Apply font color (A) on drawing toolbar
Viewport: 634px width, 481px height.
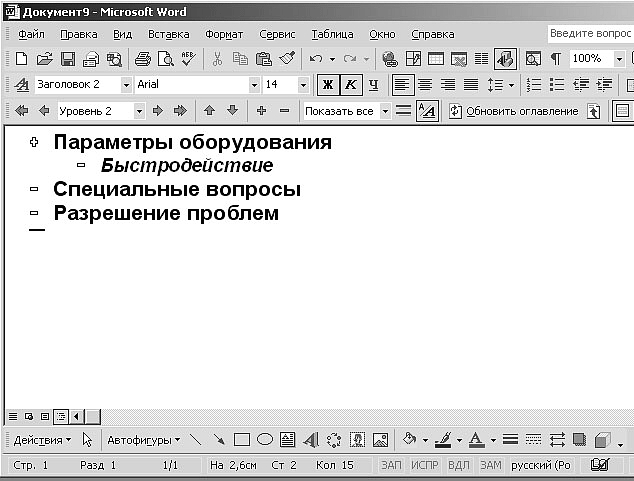tap(476, 440)
